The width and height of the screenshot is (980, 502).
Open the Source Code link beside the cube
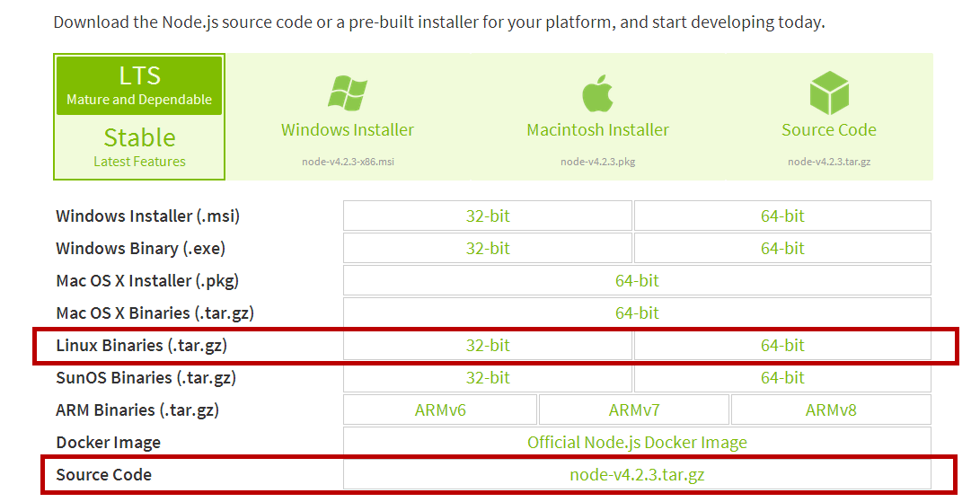pos(829,130)
